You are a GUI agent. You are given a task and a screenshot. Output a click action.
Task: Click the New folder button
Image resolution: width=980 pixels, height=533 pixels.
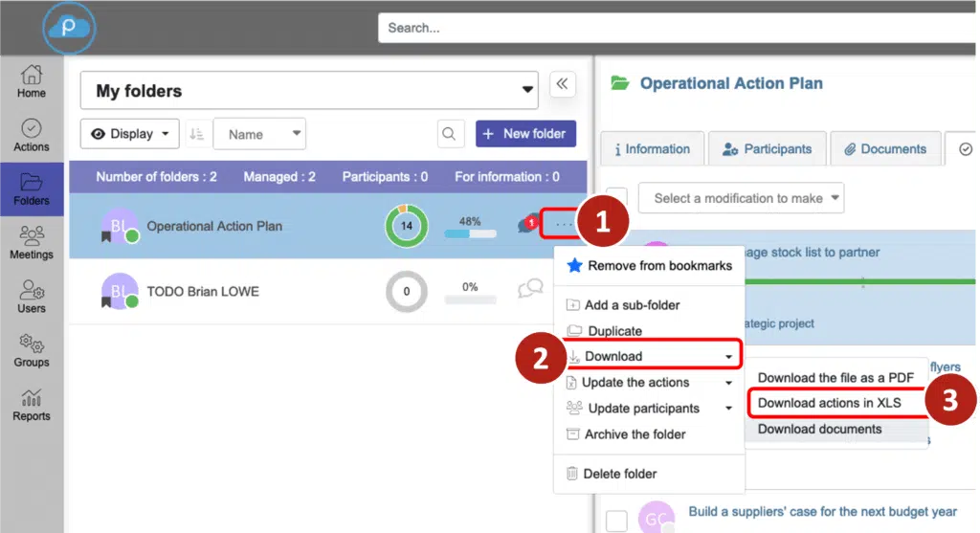pos(525,134)
